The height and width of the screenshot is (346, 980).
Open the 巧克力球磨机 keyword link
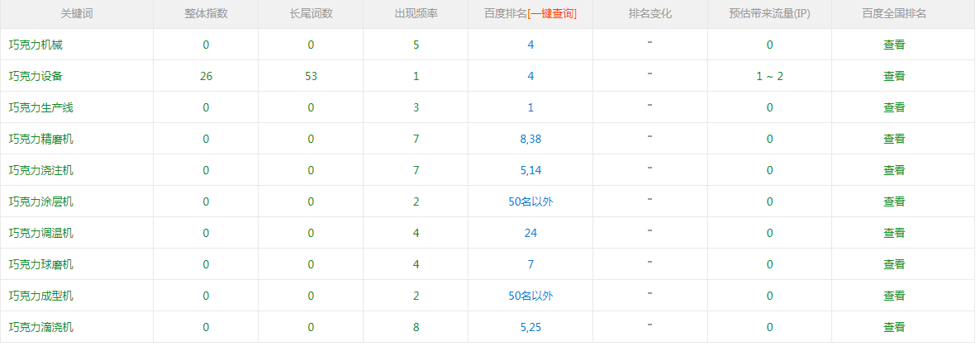click(41, 264)
